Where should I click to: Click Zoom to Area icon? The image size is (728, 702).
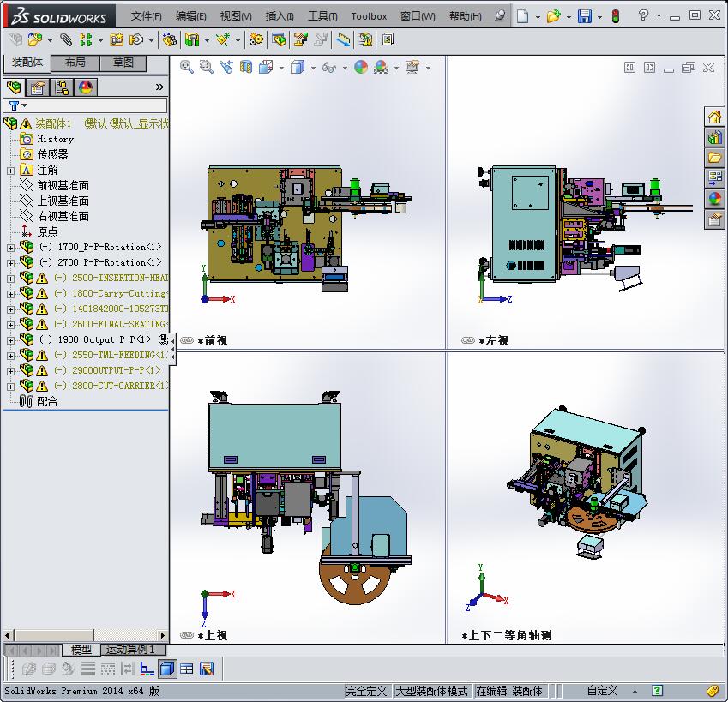(x=206, y=67)
